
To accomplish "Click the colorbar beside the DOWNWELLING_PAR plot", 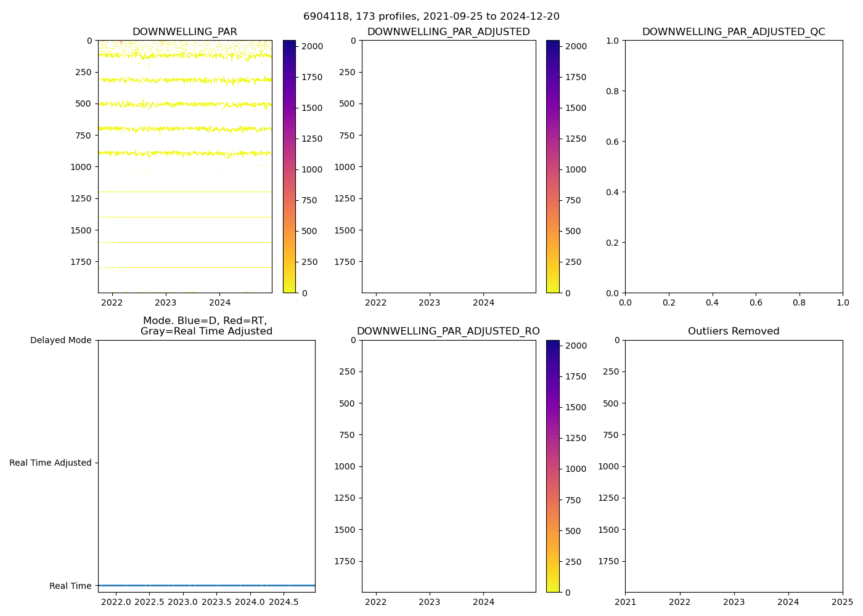I will pyautogui.click(x=289, y=166).
